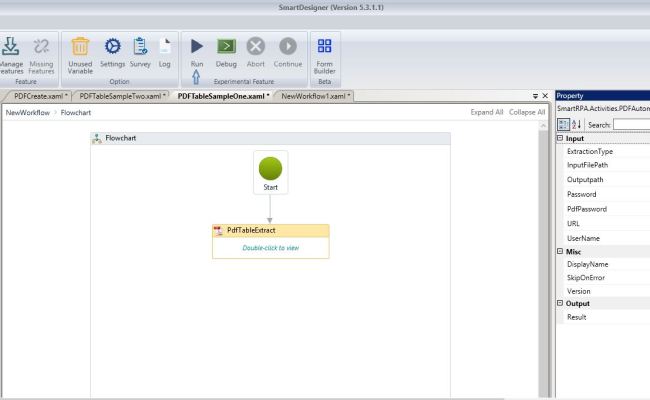The height and width of the screenshot is (400, 650).
Task: Run the workflow
Action: click(x=197, y=53)
